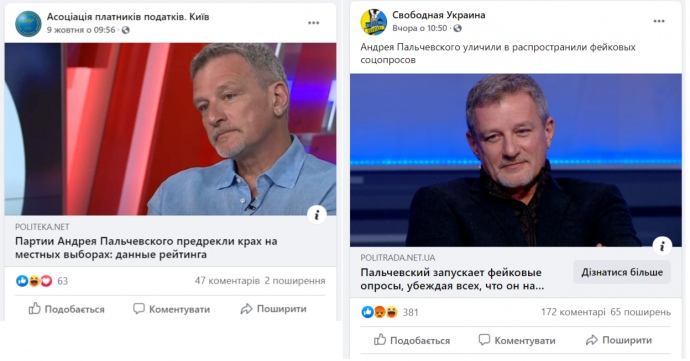The image size is (690, 361).
Task: Click info icon on politeka.net article image
Action: click(x=317, y=215)
